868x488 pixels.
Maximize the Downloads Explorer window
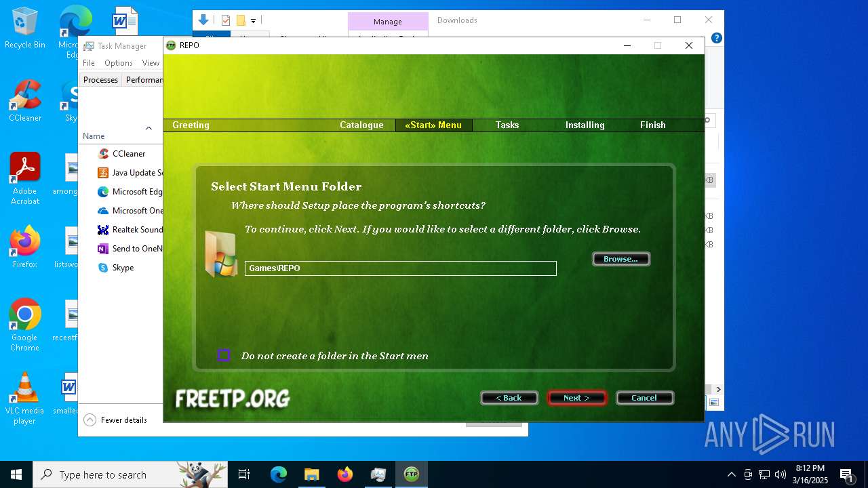tap(677, 20)
